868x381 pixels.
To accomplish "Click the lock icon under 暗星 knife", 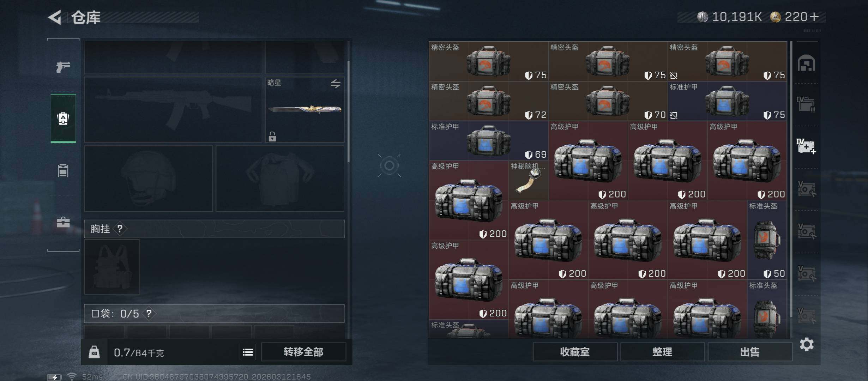I will (272, 137).
